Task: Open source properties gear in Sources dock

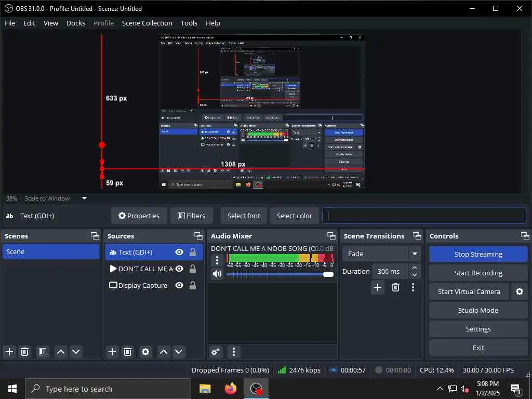Action: 145,352
